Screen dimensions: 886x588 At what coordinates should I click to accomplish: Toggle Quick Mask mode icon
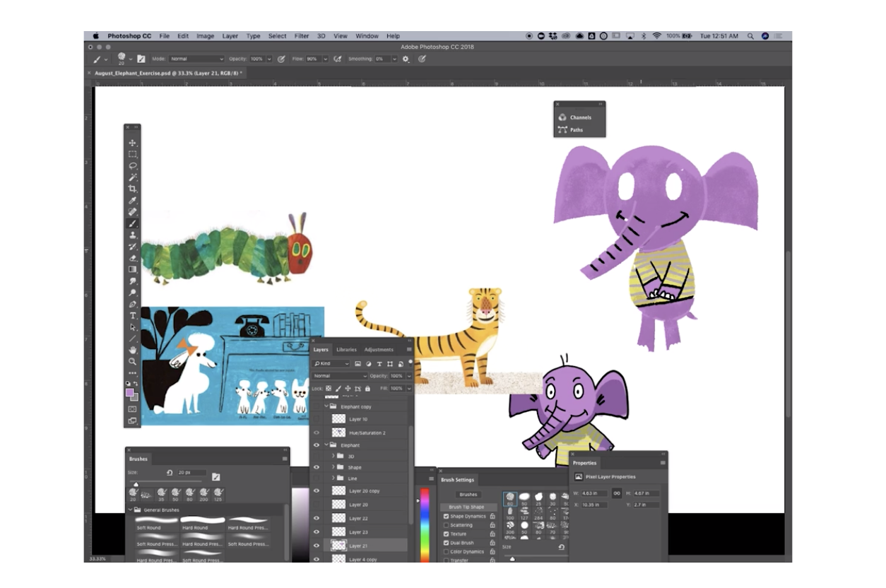132,408
